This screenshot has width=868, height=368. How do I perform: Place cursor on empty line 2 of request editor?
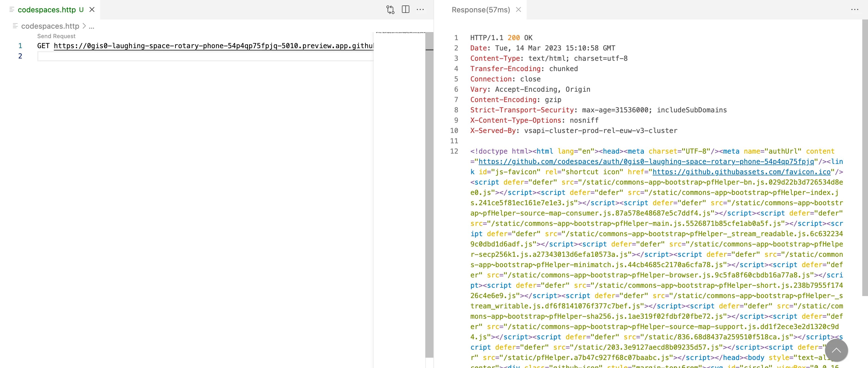click(x=205, y=56)
